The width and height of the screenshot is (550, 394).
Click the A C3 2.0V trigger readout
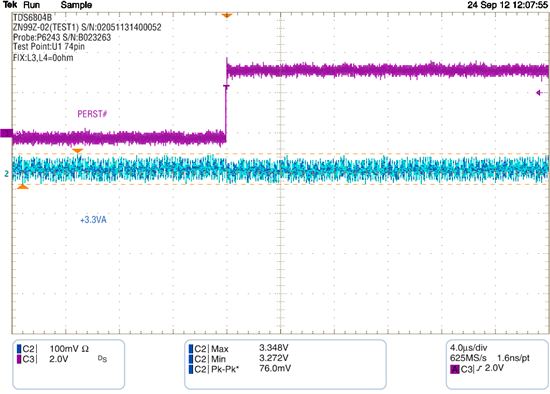point(477,369)
